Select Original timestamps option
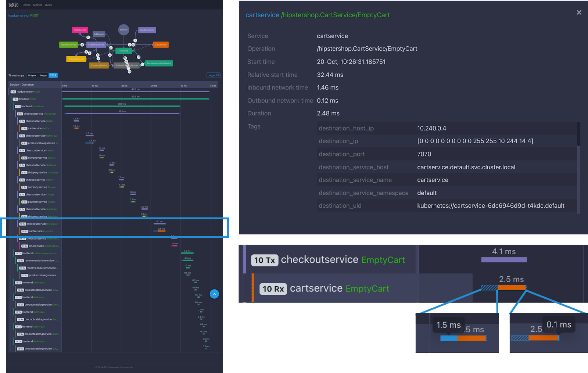 (x=32, y=75)
